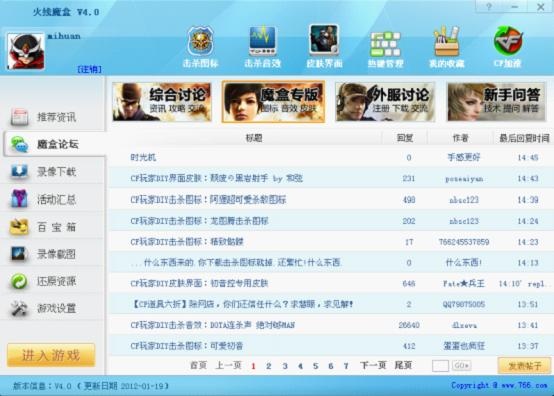Switch to the 新手问答 forum banner
The image size is (554, 396).
pyautogui.click(x=496, y=102)
